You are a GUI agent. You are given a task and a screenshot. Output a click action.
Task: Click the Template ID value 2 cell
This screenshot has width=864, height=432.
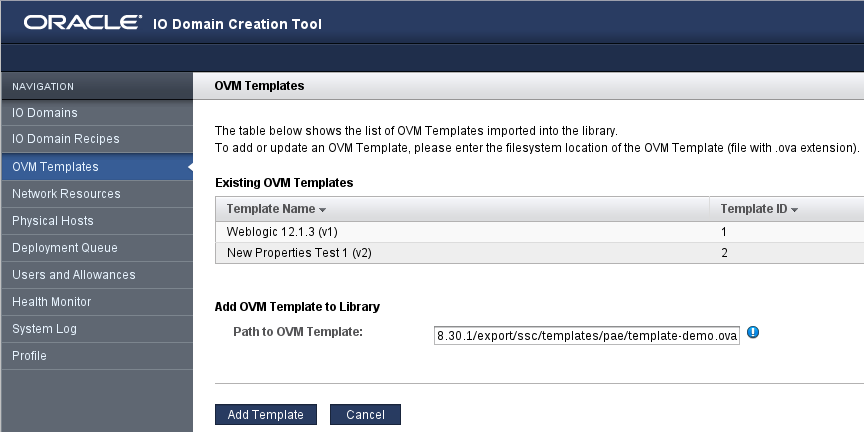point(724,254)
